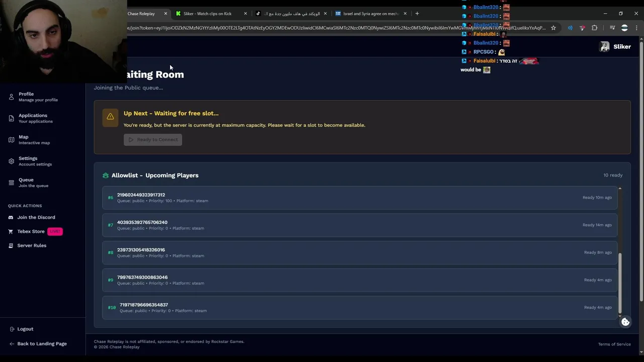
Task: Click the Discord logo icon
Action: (x=11, y=217)
